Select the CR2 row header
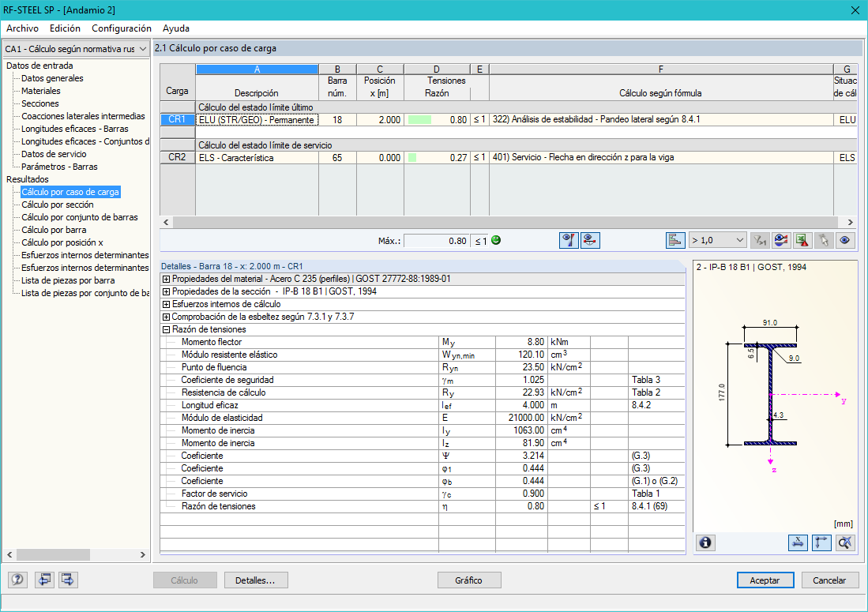 coord(177,157)
